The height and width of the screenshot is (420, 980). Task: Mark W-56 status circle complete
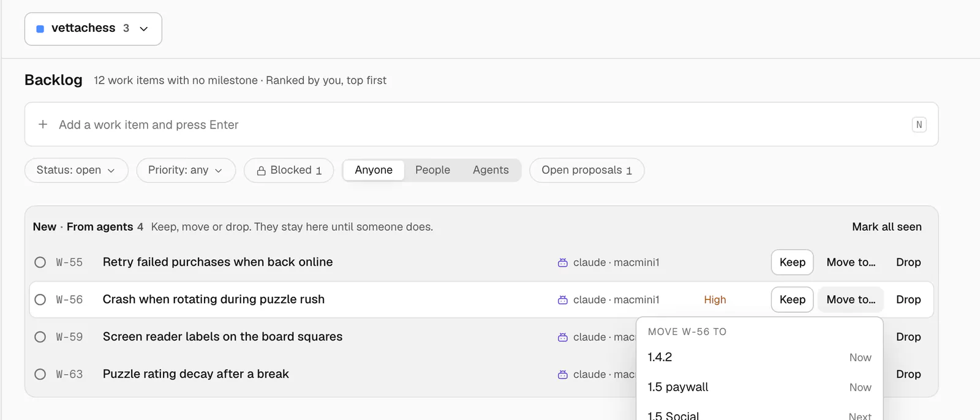click(40, 299)
